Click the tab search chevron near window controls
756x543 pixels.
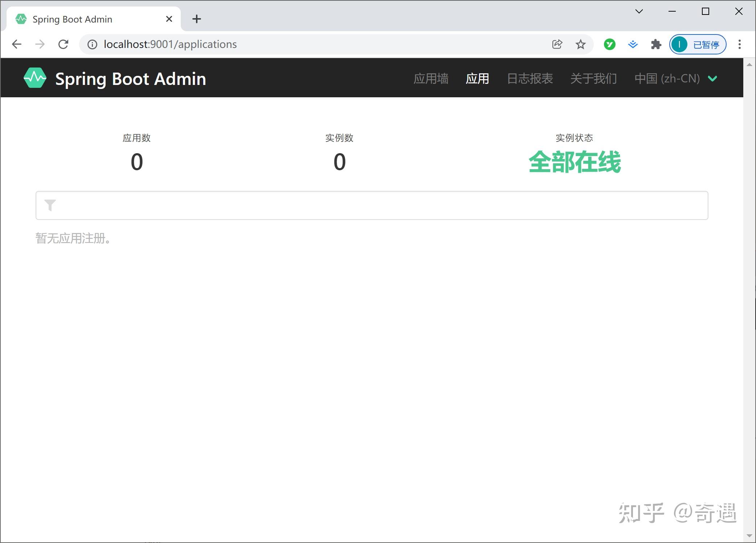tap(639, 11)
